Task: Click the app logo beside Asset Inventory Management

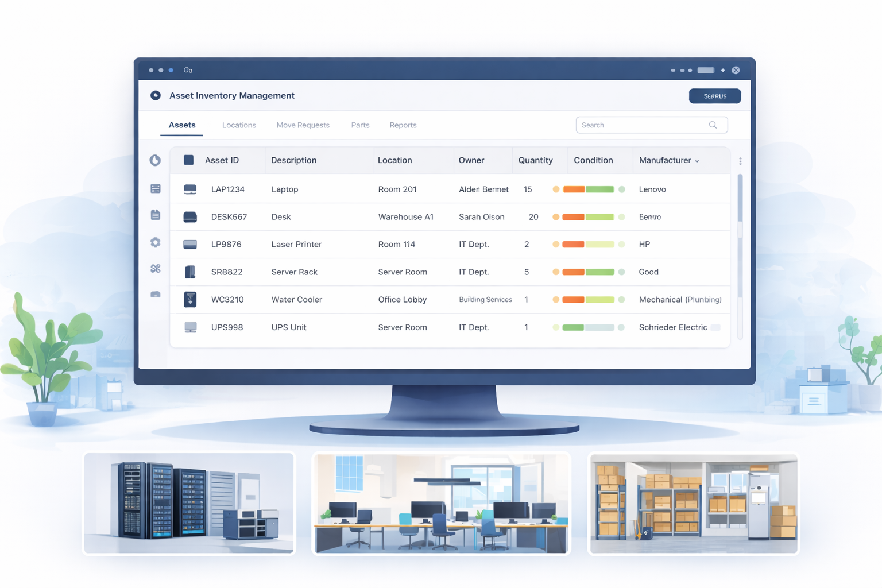Action: pyautogui.click(x=155, y=95)
